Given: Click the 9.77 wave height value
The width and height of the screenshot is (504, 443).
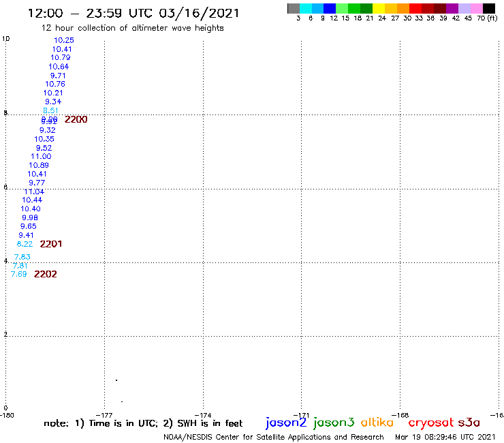Looking at the screenshot, I should pyautogui.click(x=37, y=183).
